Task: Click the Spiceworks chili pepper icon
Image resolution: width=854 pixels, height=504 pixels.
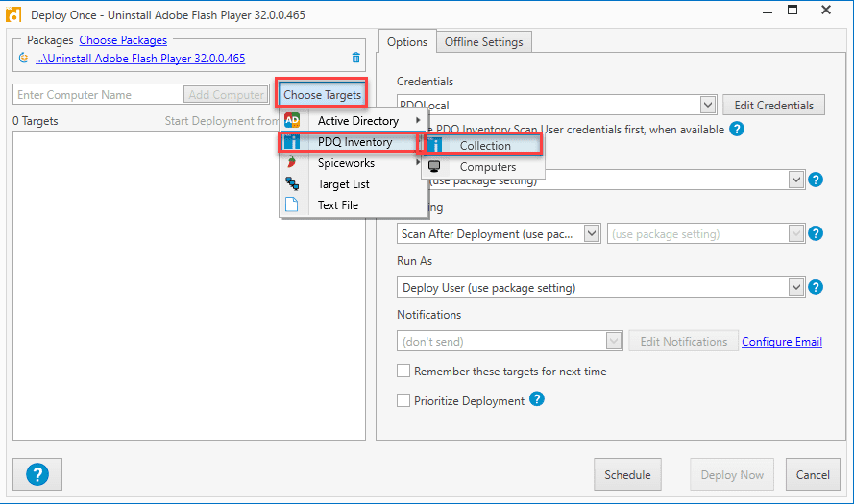Action: (x=292, y=162)
